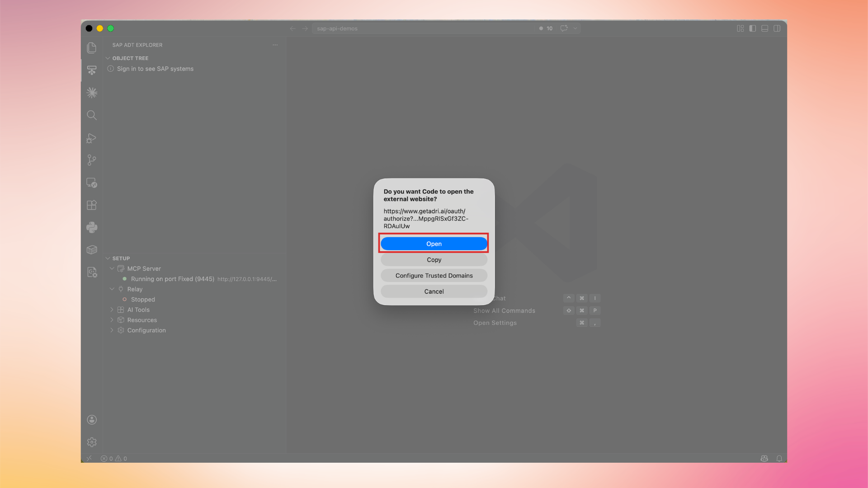The image size is (868, 488).
Task: Open the SAP ADT Explorer more actions menu
Action: [275, 45]
